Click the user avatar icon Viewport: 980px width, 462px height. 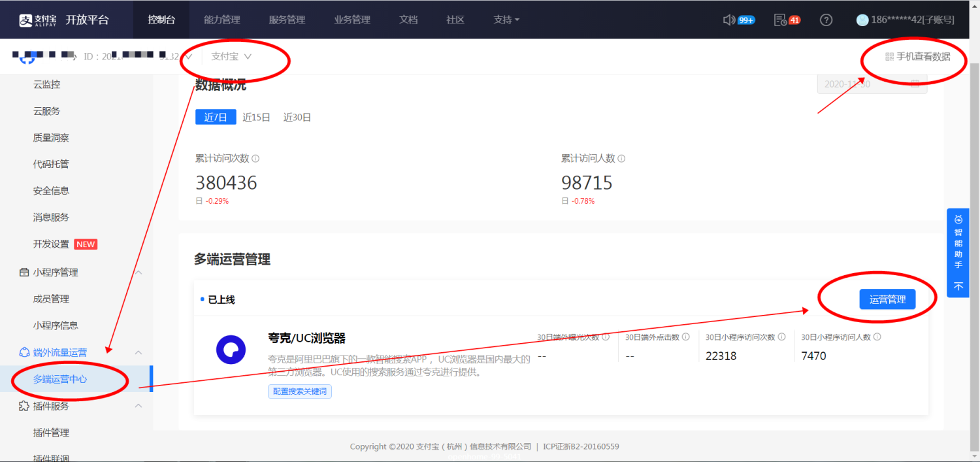[x=862, y=20]
